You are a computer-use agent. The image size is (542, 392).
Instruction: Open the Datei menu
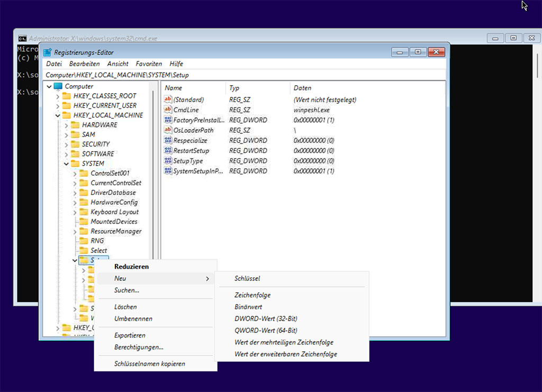click(x=54, y=64)
